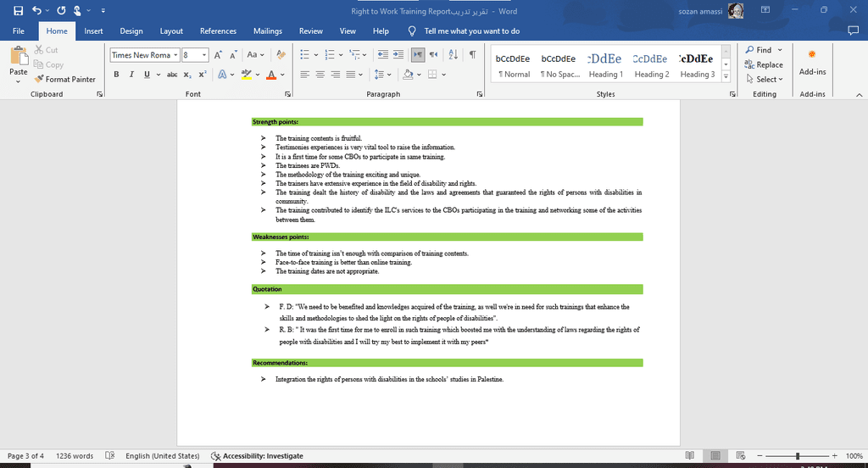
Task: Click the Text Effects glowing A icon
Action: tap(222, 75)
